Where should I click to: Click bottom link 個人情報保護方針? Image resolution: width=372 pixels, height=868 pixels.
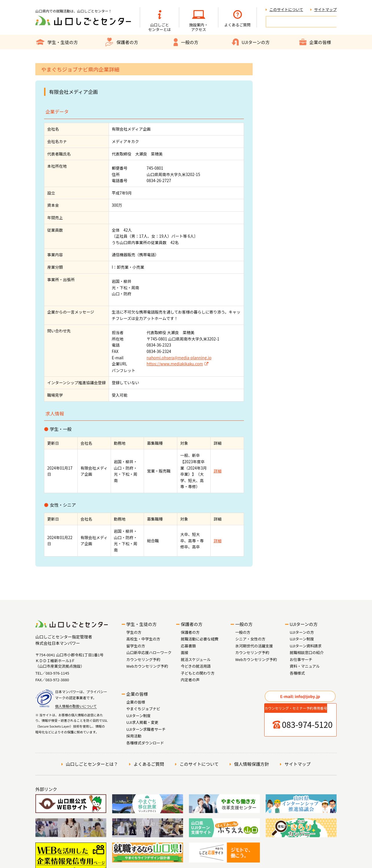[x=251, y=764]
